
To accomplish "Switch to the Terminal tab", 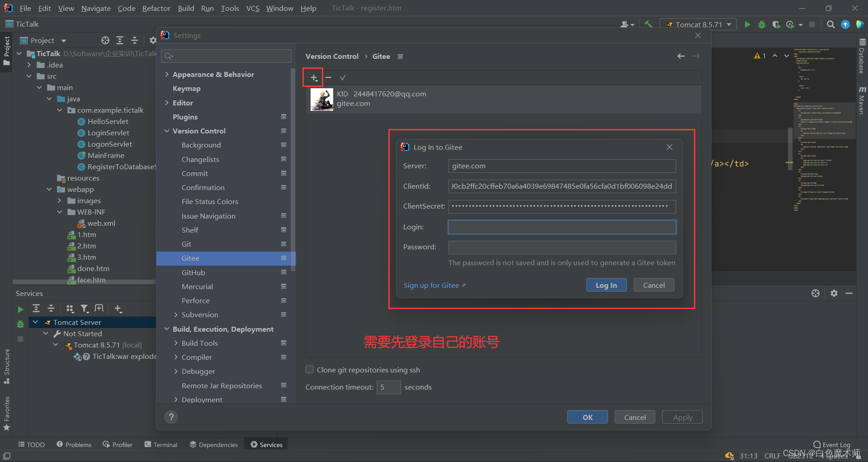I will [160, 445].
